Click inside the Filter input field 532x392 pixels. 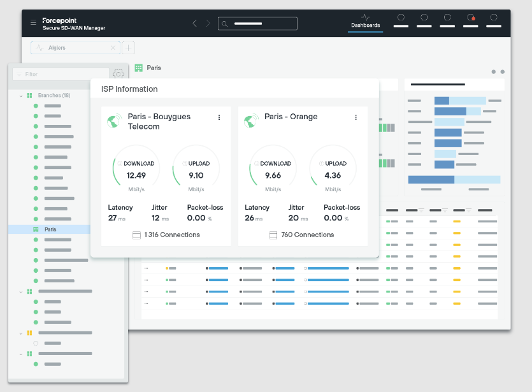pos(61,73)
